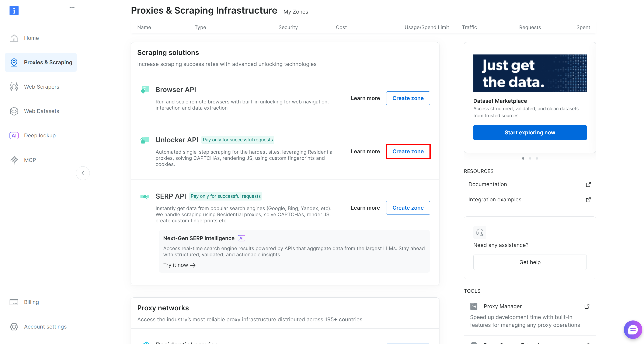Click the MCP paperclip icon
The image size is (644, 344).
pos(14,160)
